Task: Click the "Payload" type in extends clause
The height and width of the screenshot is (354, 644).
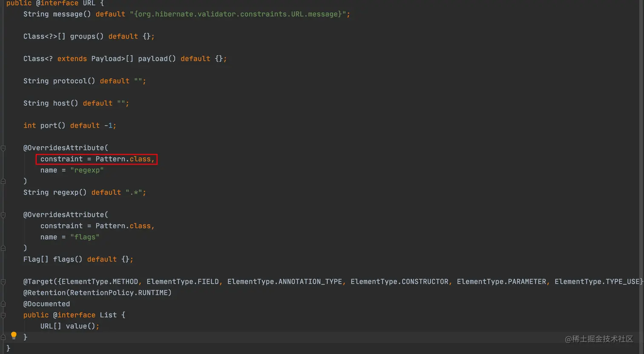Action: (106, 59)
